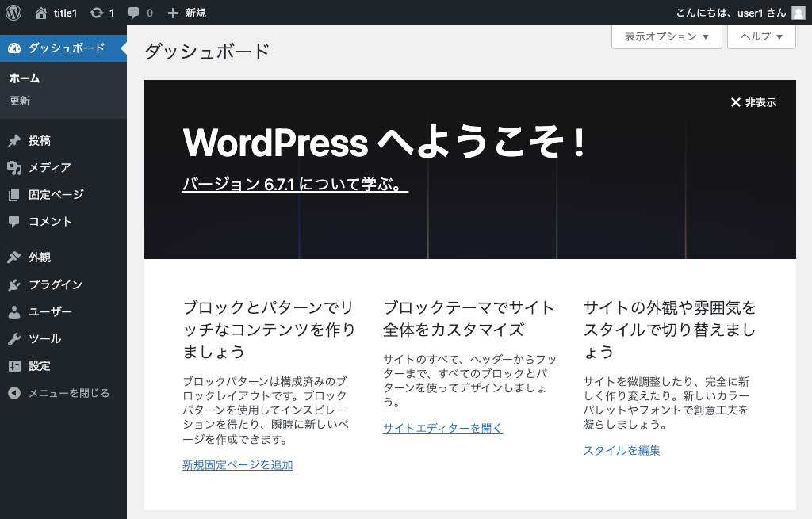Click the comment count 0 in admin bar
The height and width of the screenshot is (519, 812).
150,13
